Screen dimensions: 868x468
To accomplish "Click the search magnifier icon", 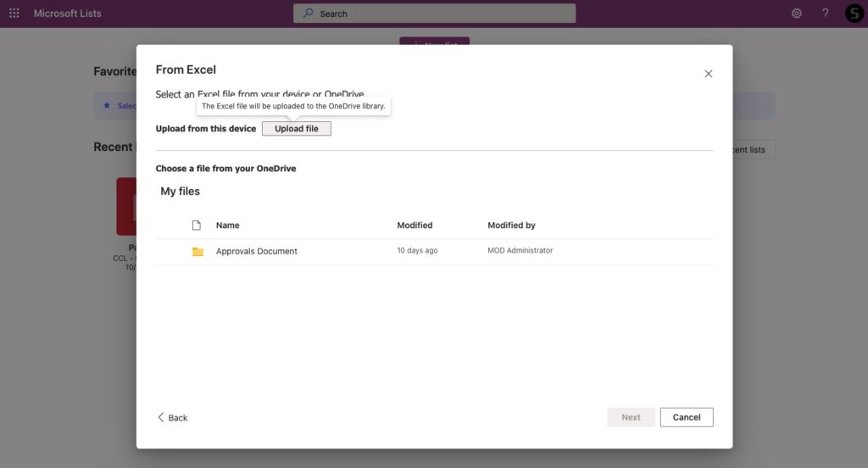I will (x=309, y=13).
